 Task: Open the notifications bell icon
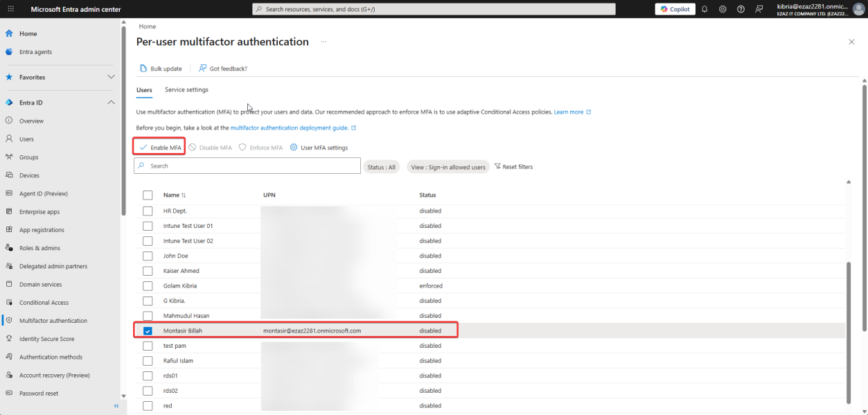705,9
